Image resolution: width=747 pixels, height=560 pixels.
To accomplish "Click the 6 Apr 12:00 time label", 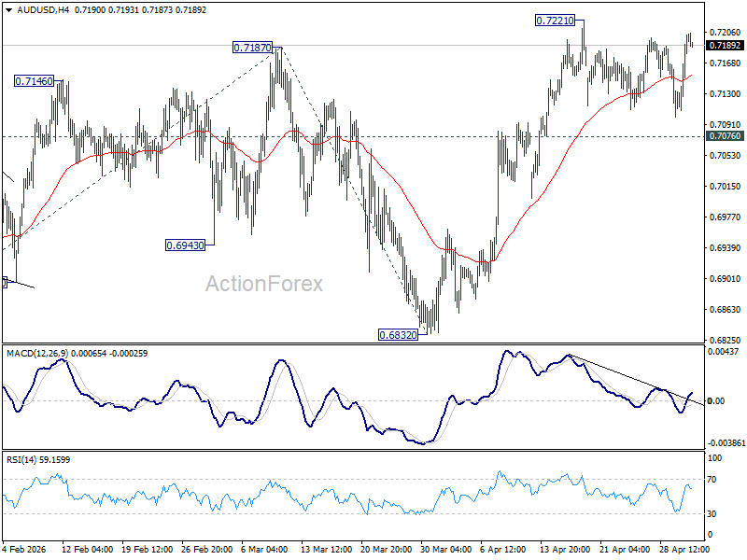I will (x=503, y=550).
